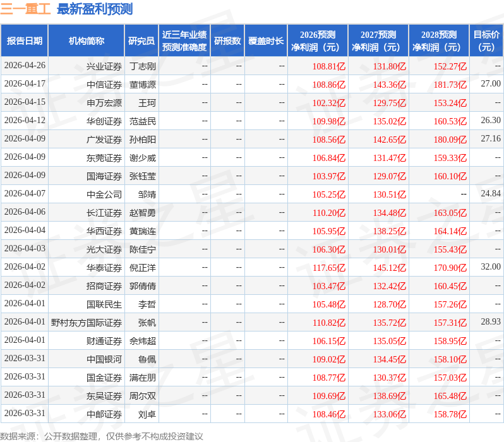Click analyst name 赵智勇
504x442 pixels.
[x=143, y=213]
